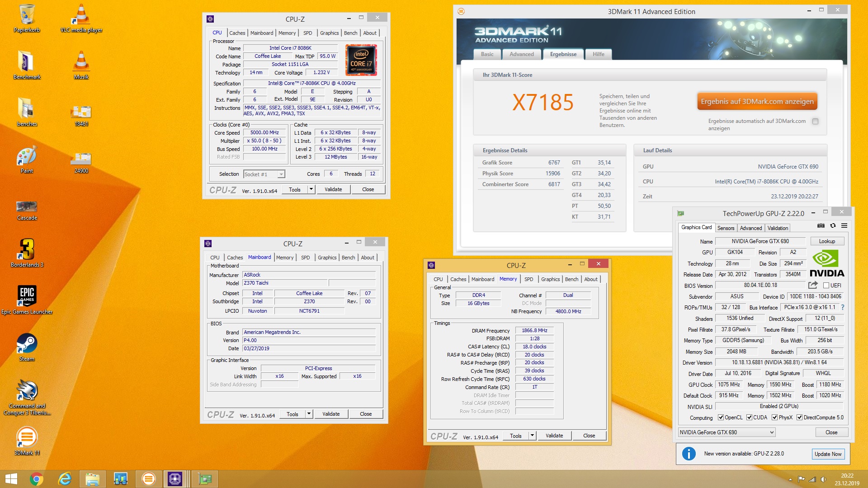Open the NVIDIA GeForce GTX 690 GPU selector
Viewport: 868px width, 488px height.
[x=726, y=432]
